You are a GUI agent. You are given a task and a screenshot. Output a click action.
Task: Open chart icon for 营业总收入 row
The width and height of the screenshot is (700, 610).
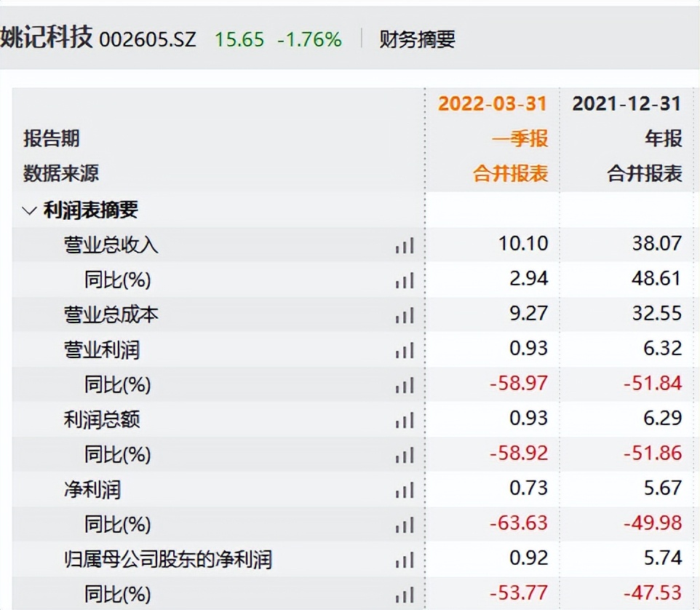[405, 245]
